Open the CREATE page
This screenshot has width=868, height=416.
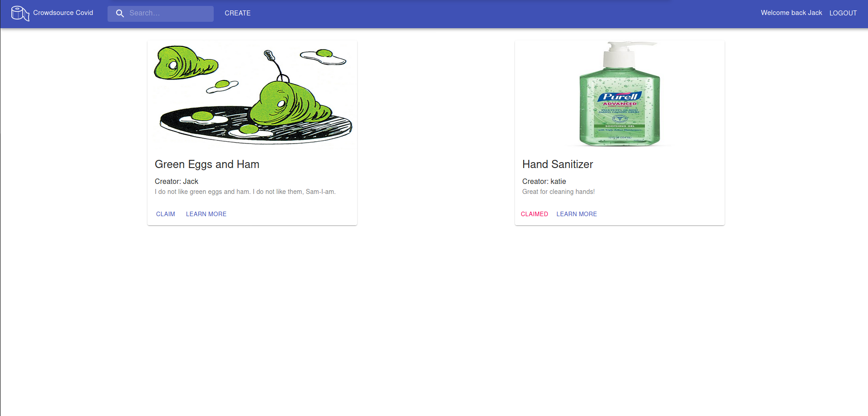(237, 13)
